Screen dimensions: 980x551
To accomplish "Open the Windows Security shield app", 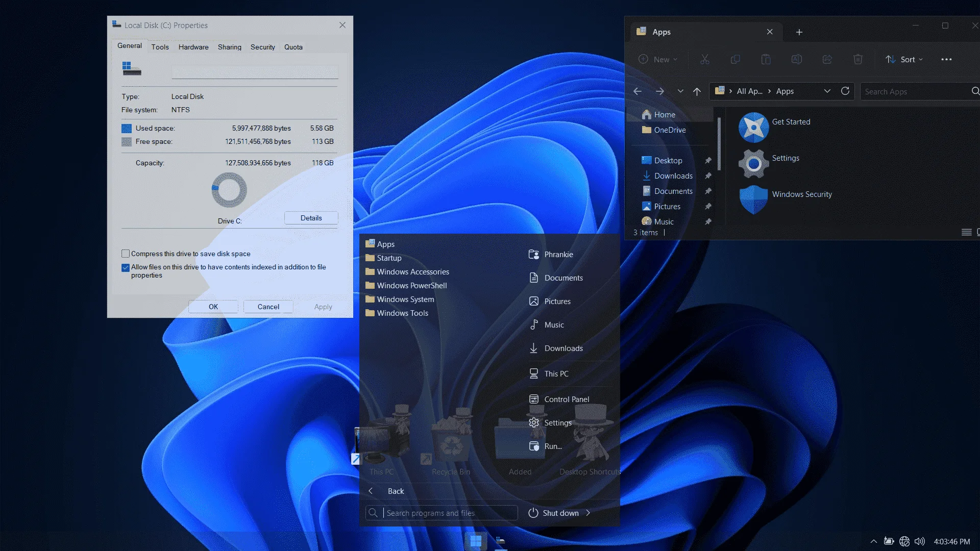I will coord(753,199).
